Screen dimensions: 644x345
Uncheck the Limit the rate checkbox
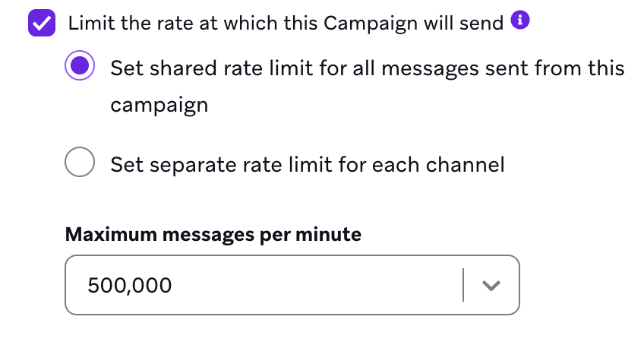tap(41, 23)
